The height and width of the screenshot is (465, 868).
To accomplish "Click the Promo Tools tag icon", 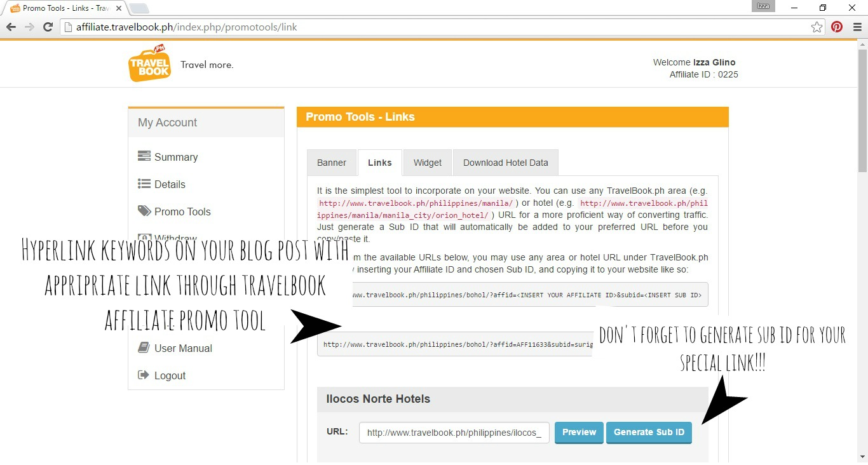I will point(144,211).
